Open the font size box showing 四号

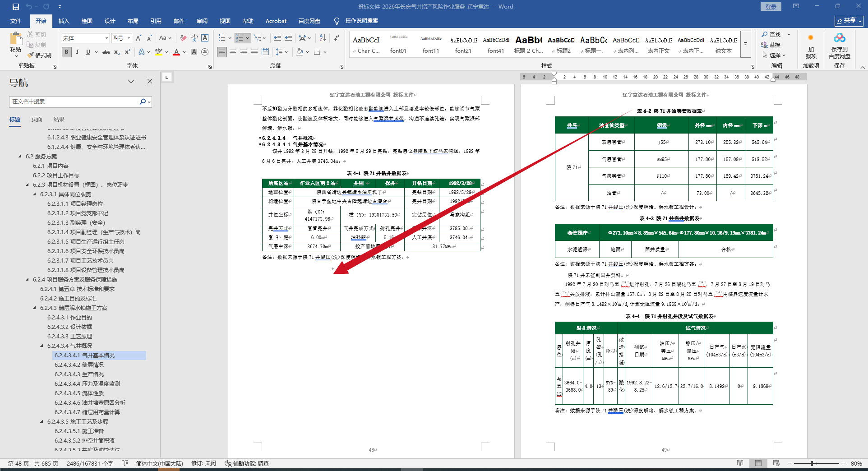[x=122, y=38]
